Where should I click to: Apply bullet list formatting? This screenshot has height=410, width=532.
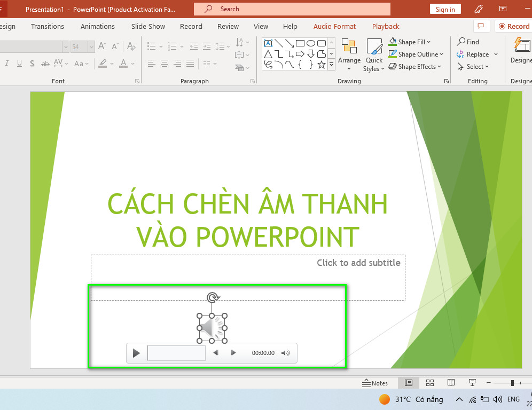pyautogui.click(x=151, y=46)
